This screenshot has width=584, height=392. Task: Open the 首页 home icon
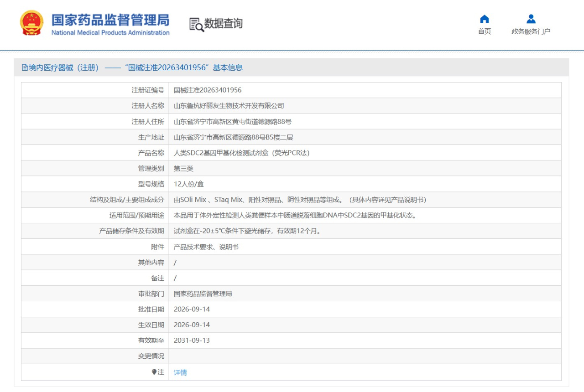pyautogui.click(x=485, y=19)
